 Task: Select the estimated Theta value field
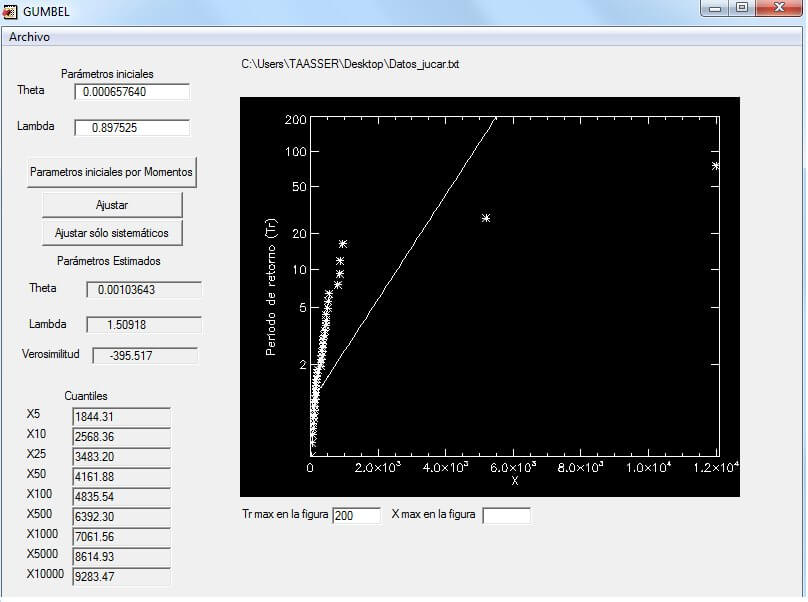(143, 290)
